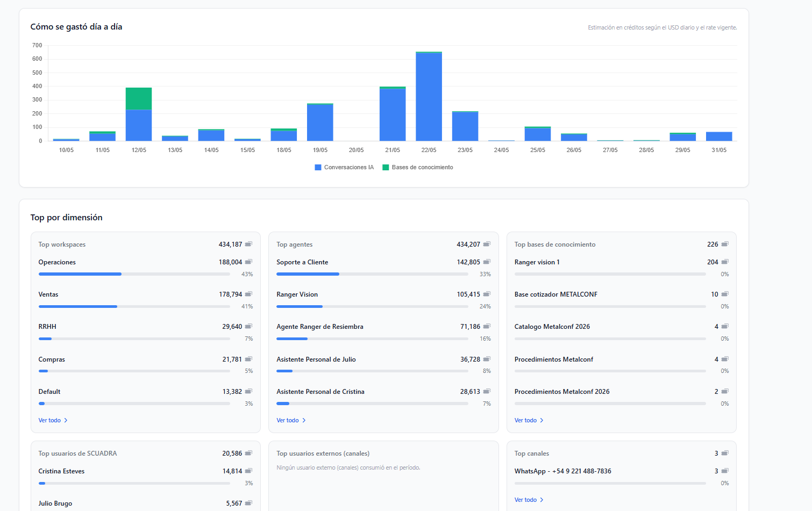The width and height of the screenshot is (812, 511).
Task: Click the Asistente Personal de Julio name
Action: coord(316,359)
